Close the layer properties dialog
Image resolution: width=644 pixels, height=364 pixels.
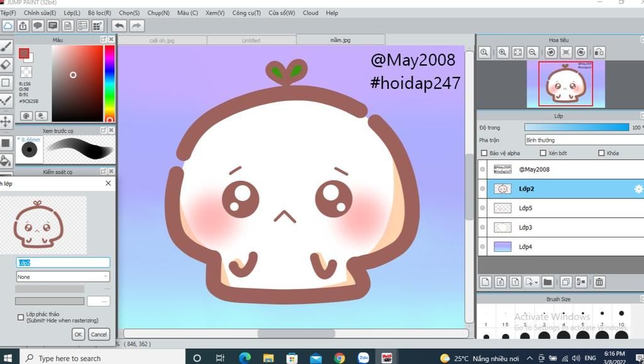point(108,183)
